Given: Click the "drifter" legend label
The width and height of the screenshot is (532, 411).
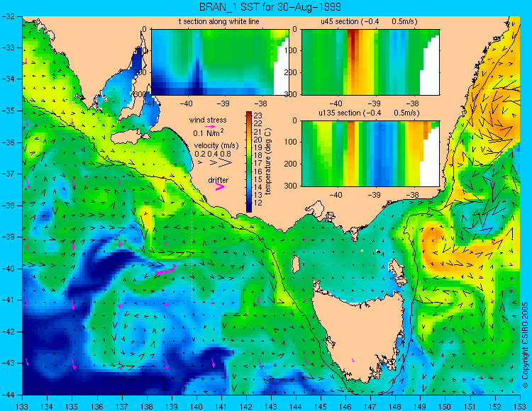Looking at the screenshot, I should coord(218,180).
